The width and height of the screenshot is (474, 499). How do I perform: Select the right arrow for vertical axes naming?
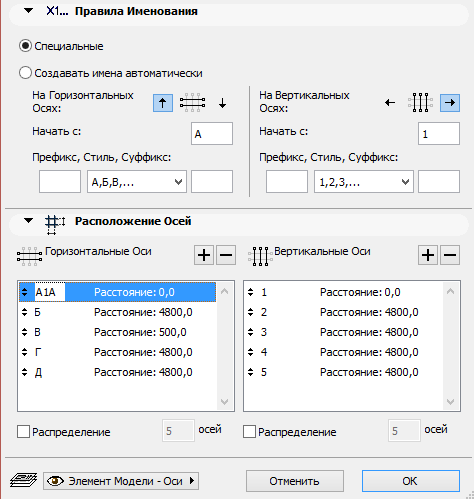(450, 103)
